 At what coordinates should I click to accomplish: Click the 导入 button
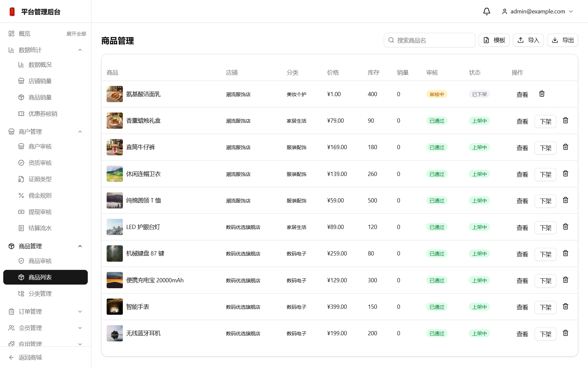(x=528, y=40)
